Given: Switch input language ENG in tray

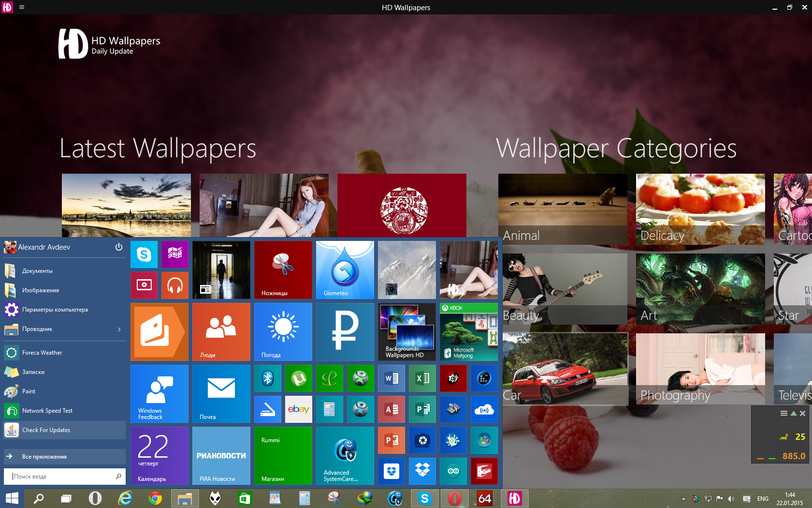Looking at the screenshot, I should pos(763,499).
